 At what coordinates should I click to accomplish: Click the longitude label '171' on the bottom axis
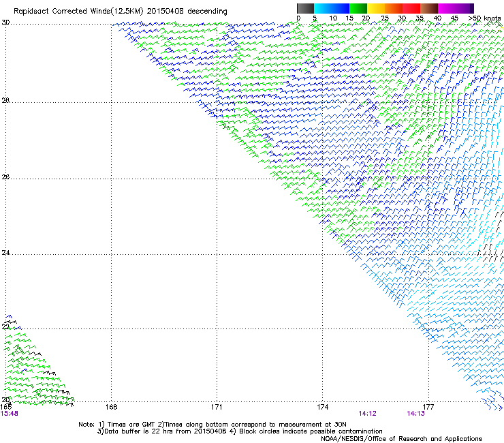(217, 407)
